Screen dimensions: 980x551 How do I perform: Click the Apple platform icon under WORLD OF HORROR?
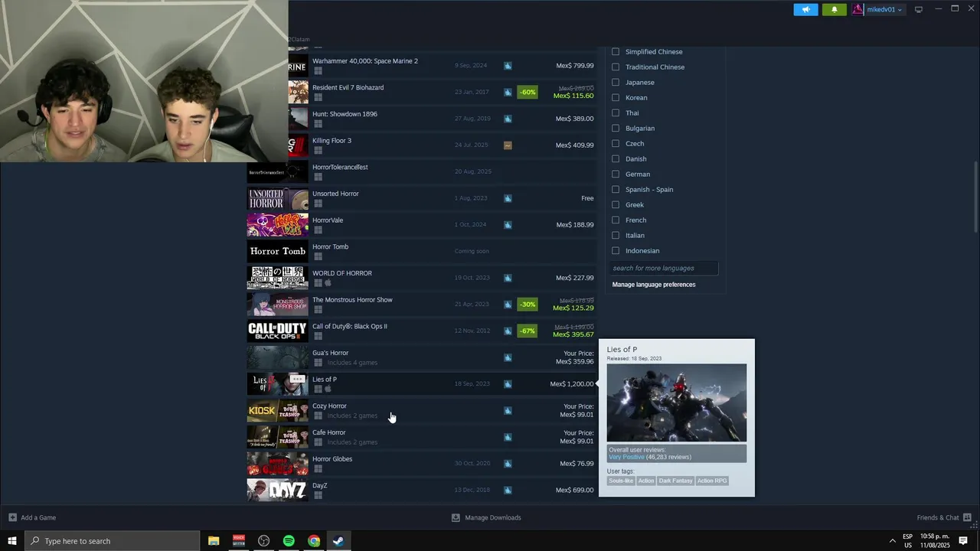click(x=328, y=283)
